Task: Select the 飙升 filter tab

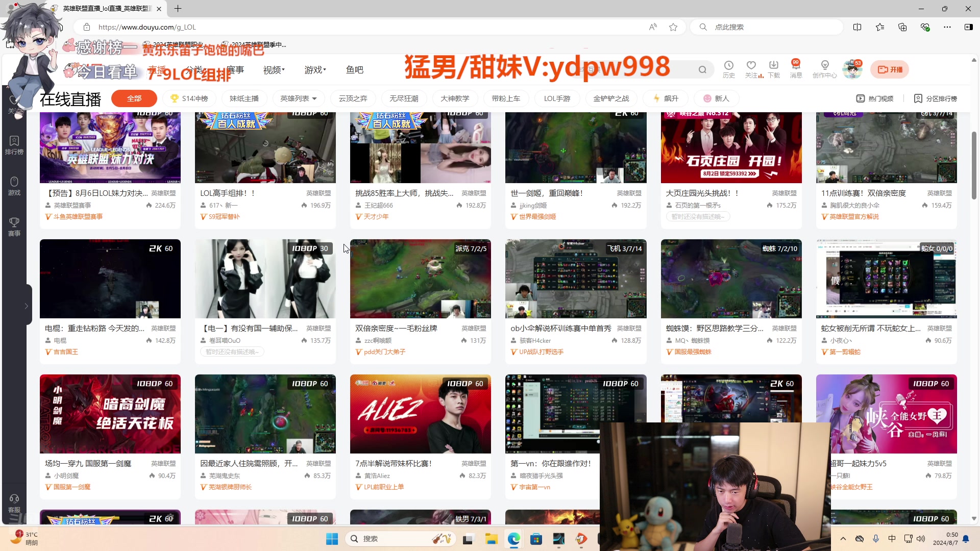Action: (666, 98)
